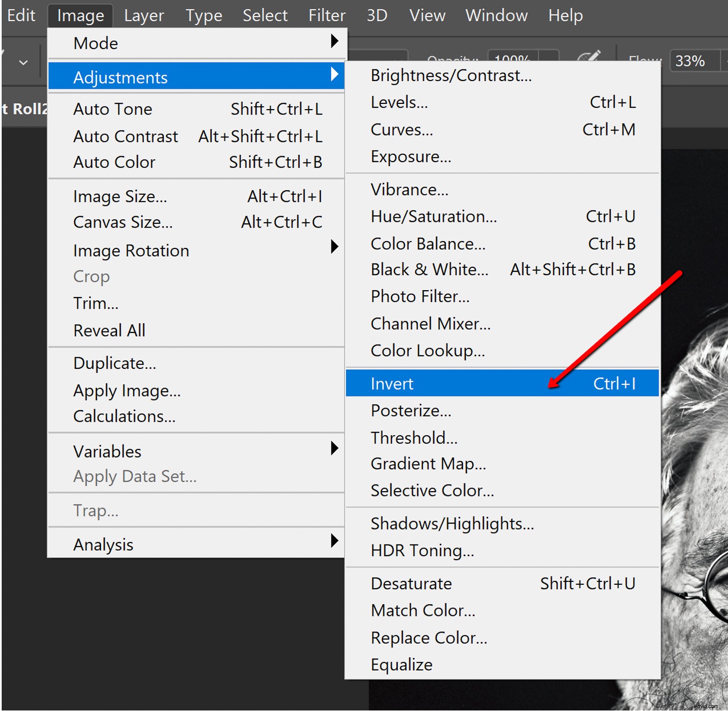Open the Curves adjustment
This screenshot has height=711, width=728.
401,129
